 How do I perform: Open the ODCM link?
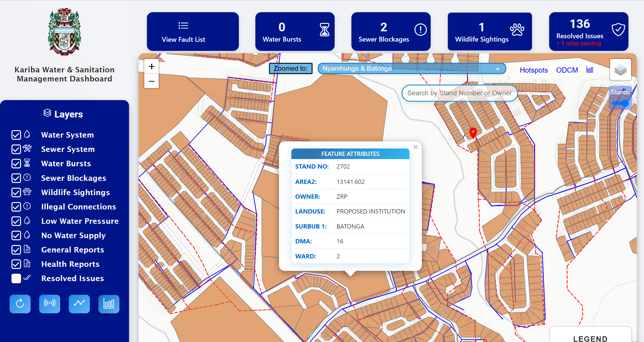click(567, 70)
